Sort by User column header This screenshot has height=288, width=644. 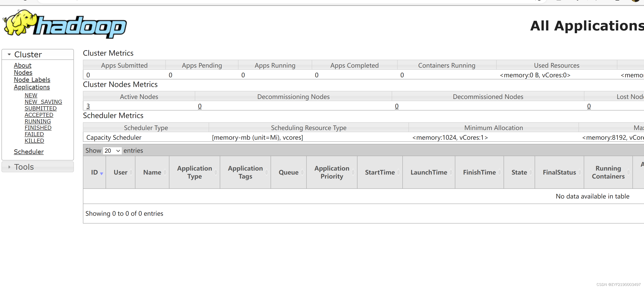[120, 172]
